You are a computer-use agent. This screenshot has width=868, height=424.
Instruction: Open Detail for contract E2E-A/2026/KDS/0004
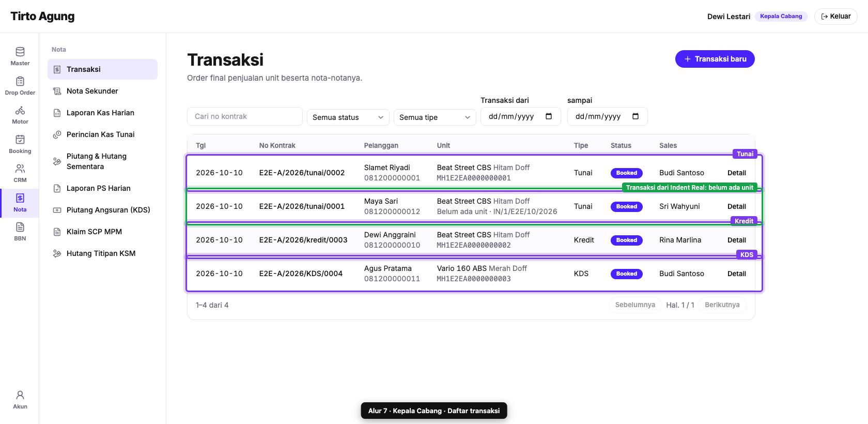[x=737, y=274]
